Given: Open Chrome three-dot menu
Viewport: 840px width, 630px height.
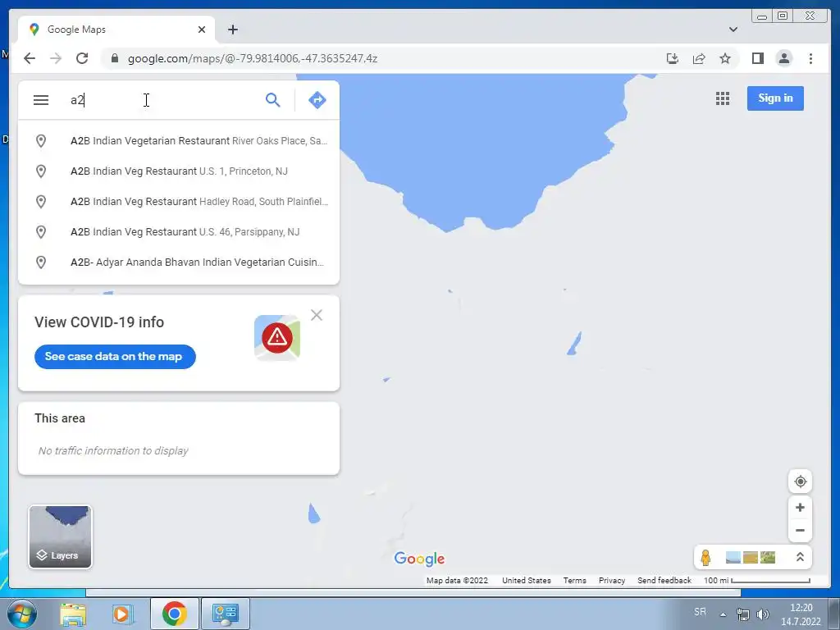Looking at the screenshot, I should 810,58.
